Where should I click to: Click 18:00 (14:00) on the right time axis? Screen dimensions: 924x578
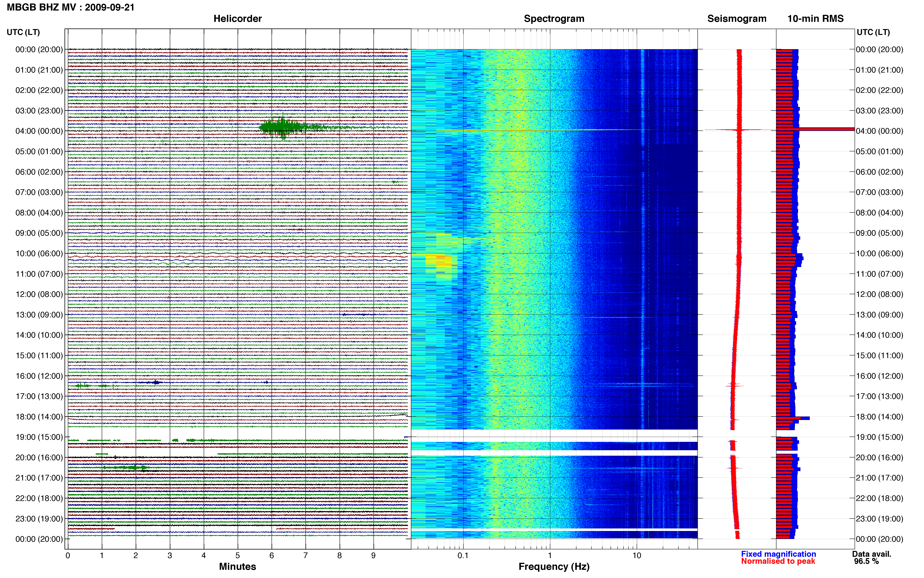[879, 417]
